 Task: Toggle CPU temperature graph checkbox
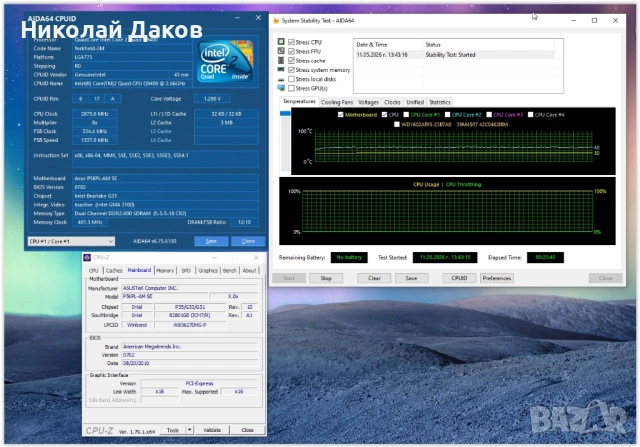click(384, 115)
